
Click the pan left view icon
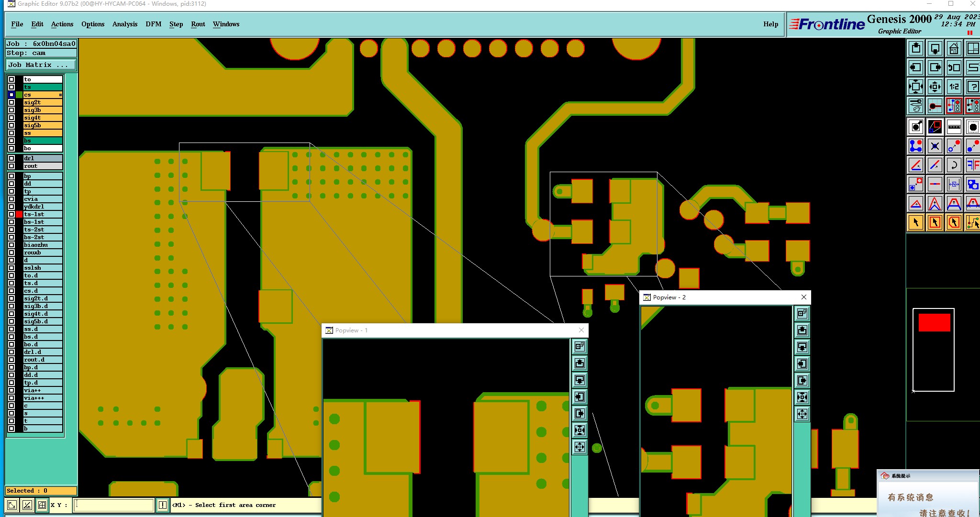tap(916, 67)
